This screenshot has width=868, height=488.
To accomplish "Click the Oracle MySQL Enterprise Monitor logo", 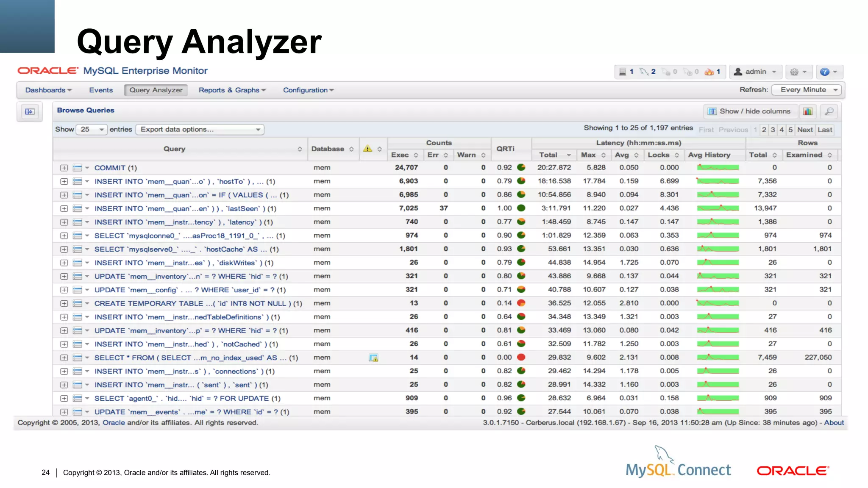I will coord(113,71).
